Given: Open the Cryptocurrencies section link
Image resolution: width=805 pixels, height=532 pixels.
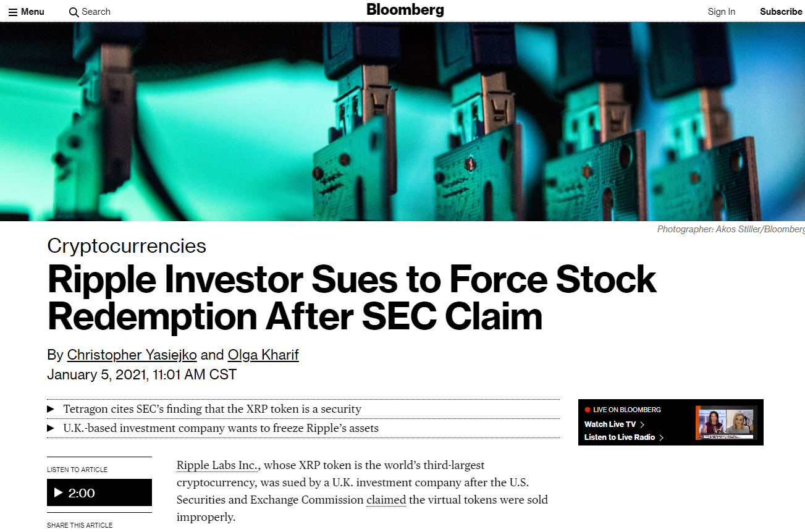Looking at the screenshot, I should (x=127, y=246).
